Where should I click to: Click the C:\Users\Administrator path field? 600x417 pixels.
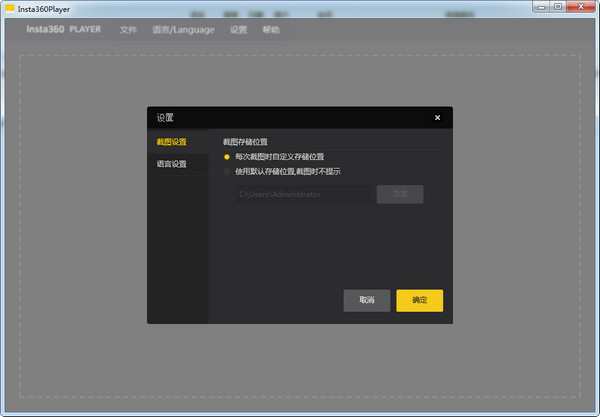(x=303, y=195)
